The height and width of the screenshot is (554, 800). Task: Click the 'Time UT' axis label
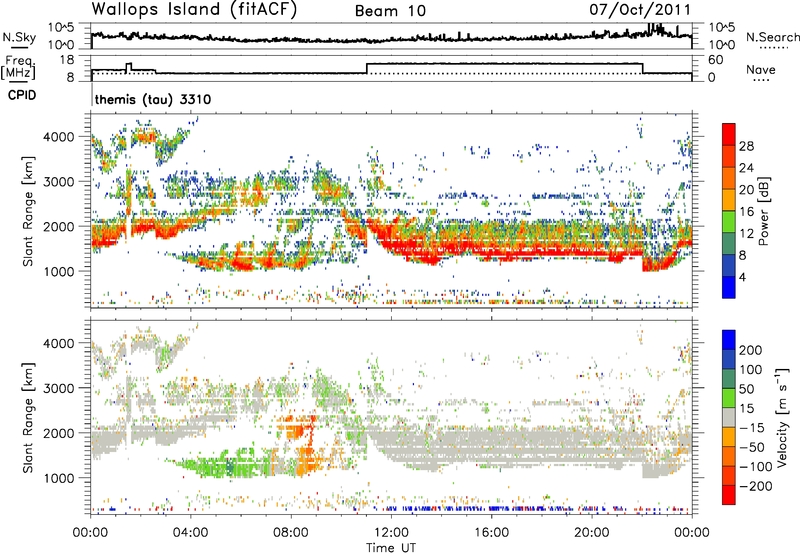pyautogui.click(x=391, y=548)
